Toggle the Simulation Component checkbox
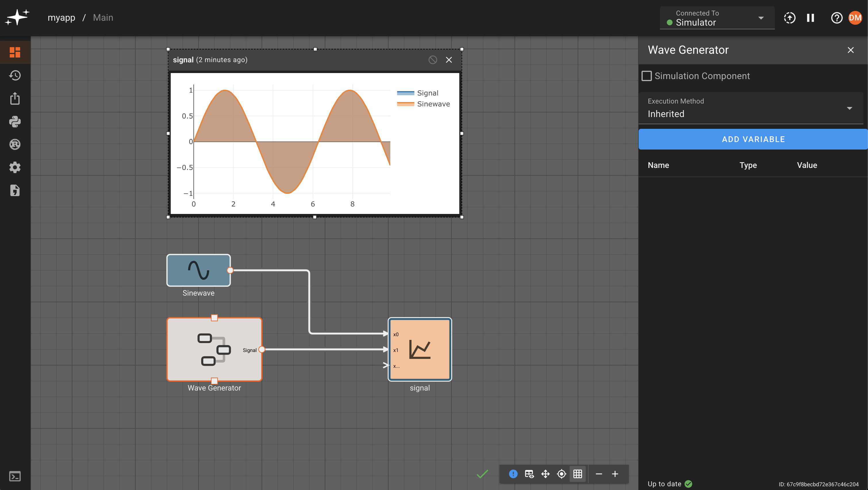 click(x=646, y=76)
